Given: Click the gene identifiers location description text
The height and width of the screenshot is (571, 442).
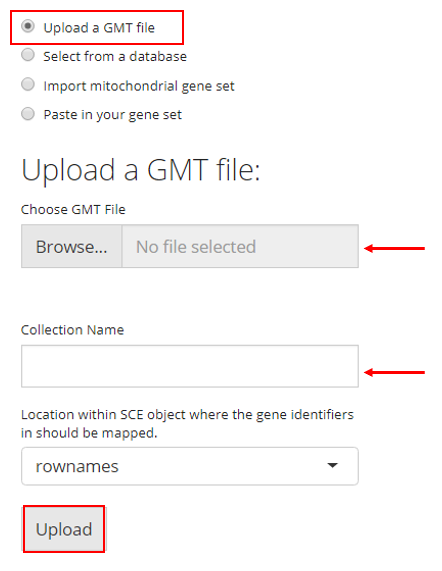Looking at the screenshot, I should tap(187, 424).
